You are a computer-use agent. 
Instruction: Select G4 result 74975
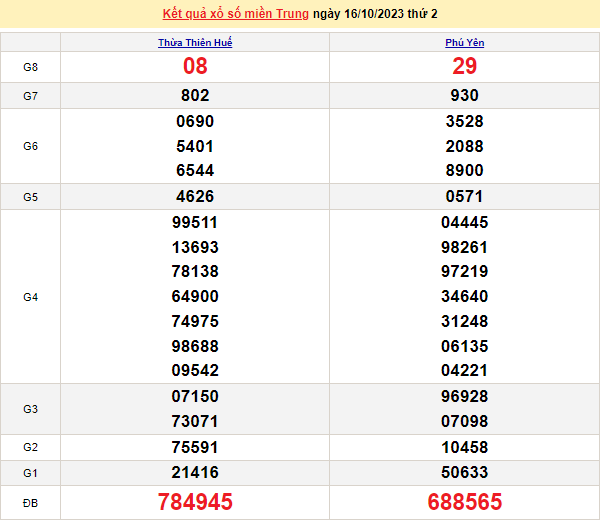pyautogui.click(x=195, y=322)
